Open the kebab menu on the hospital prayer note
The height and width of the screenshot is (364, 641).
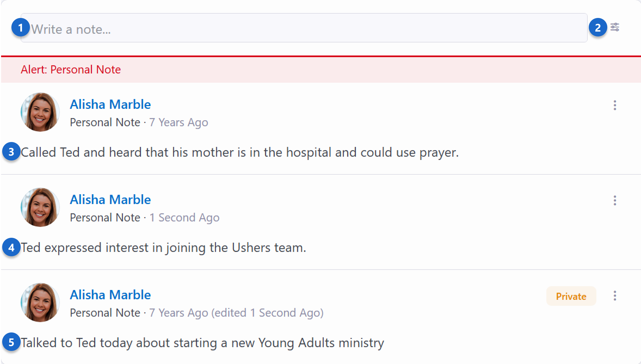615,105
